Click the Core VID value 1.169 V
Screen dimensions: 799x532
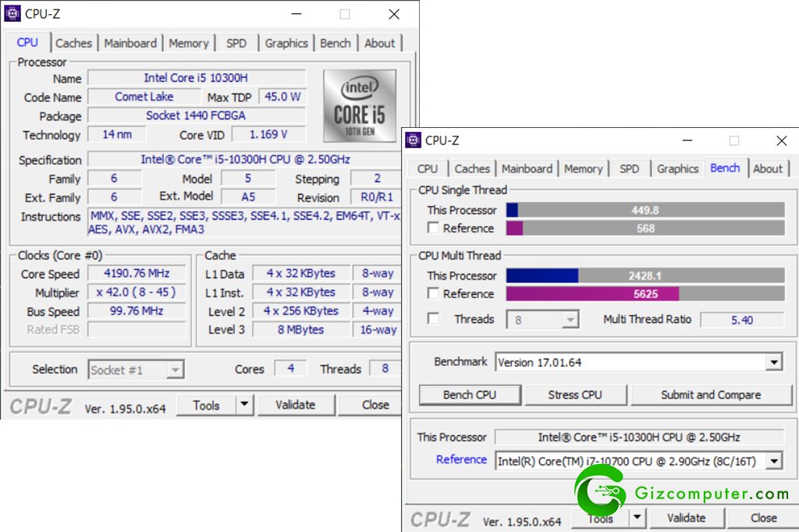coord(268,134)
